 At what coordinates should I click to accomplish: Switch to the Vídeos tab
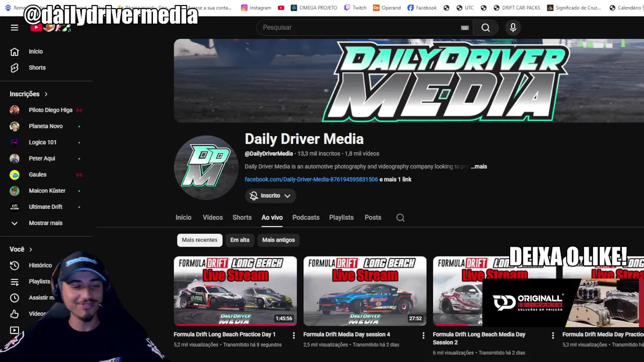(x=213, y=218)
